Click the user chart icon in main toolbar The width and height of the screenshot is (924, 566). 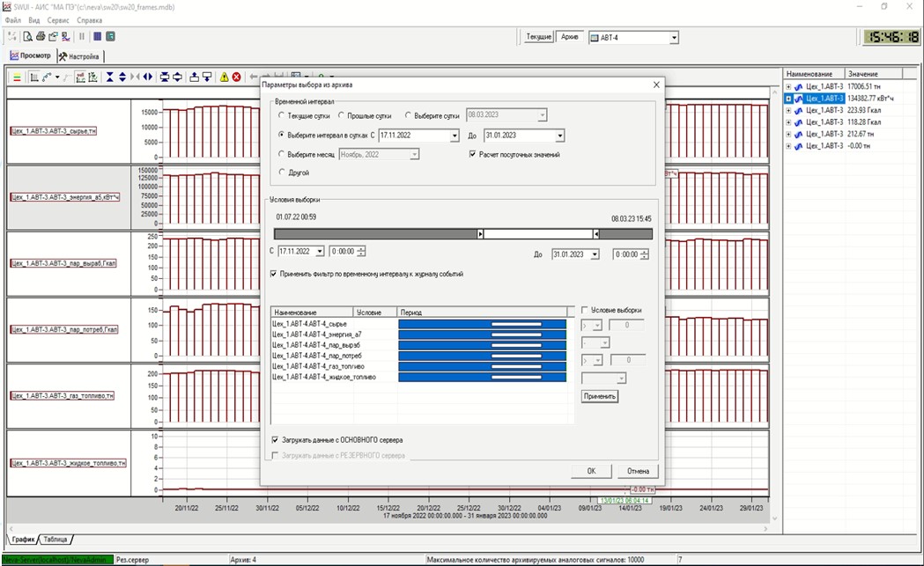[x=65, y=36]
